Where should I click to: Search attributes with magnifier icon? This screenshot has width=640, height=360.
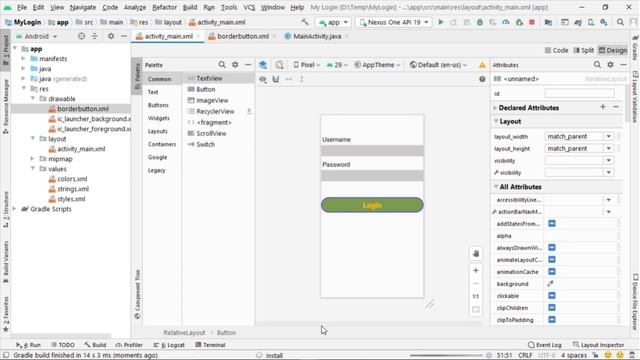pyautogui.click(x=597, y=64)
